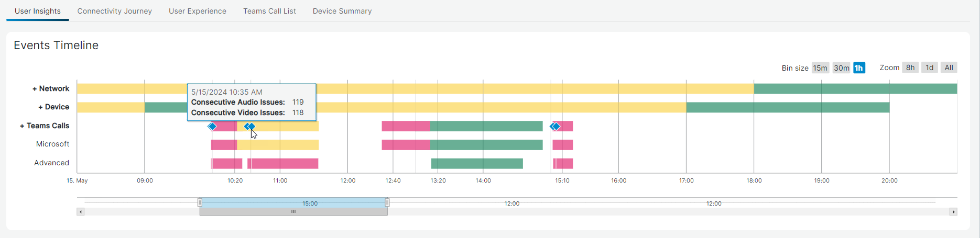The image size is (980, 238).
Task: Click the diamond marker near 15:10 on Teams Calls
Action: [x=556, y=126]
